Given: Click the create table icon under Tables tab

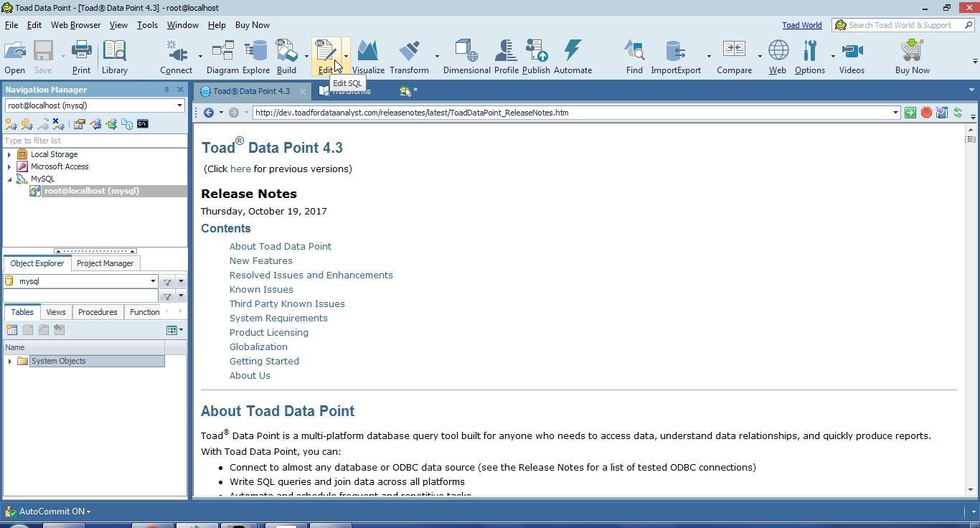Looking at the screenshot, I should click(11, 330).
